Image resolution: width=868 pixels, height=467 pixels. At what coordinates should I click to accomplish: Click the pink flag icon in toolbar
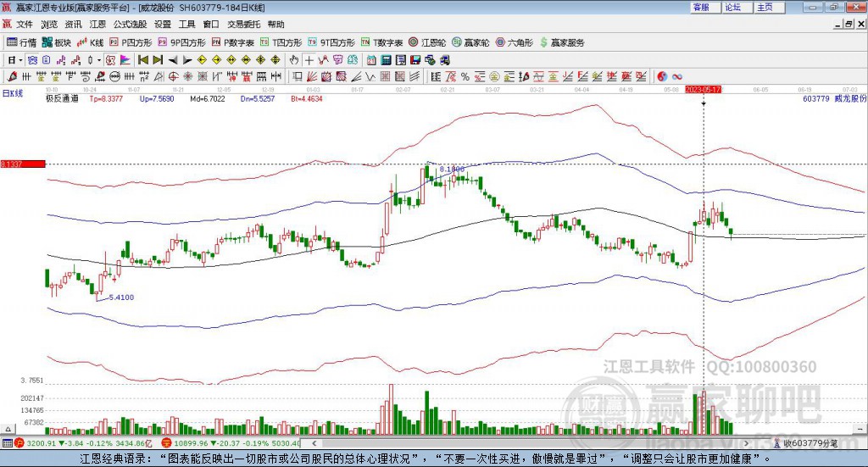coord(125,60)
